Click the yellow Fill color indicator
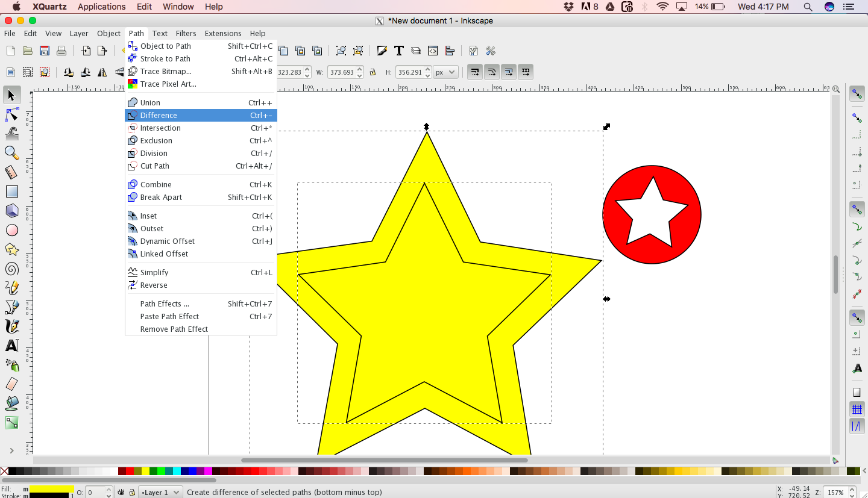This screenshot has height=498, width=868. [x=52, y=489]
